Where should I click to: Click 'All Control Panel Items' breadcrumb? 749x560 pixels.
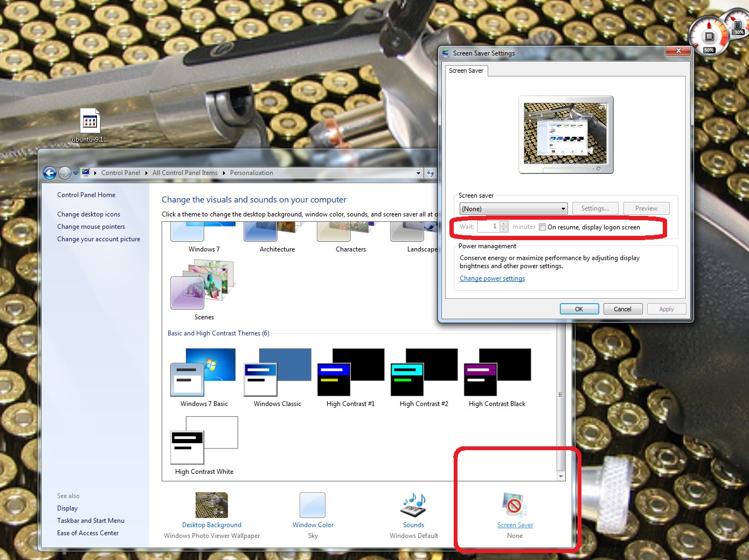click(185, 173)
